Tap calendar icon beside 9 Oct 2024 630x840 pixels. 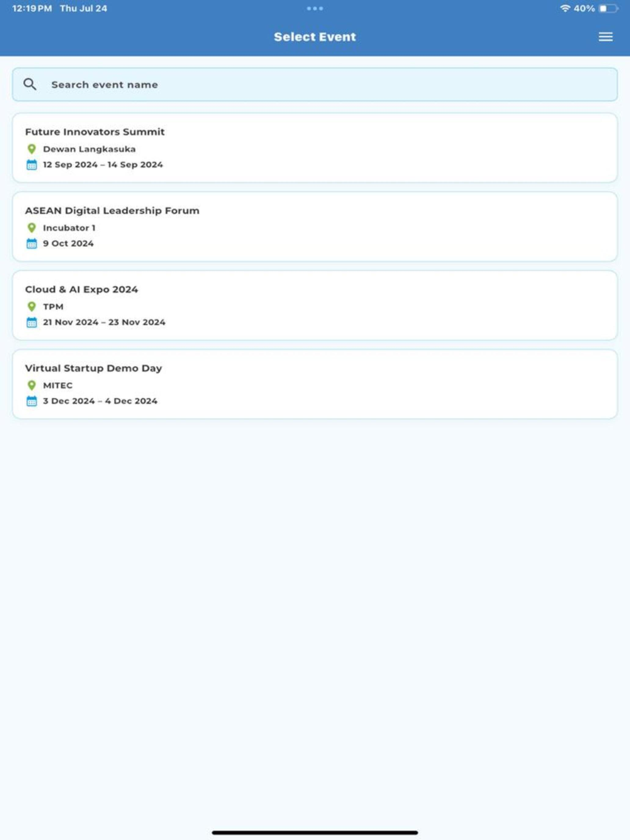click(x=32, y=243)
